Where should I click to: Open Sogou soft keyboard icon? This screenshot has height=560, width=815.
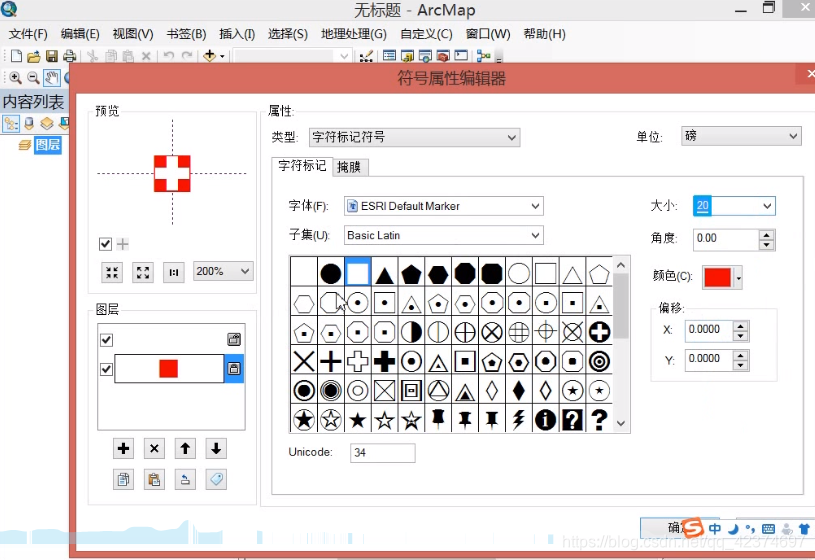coord(768,529)
